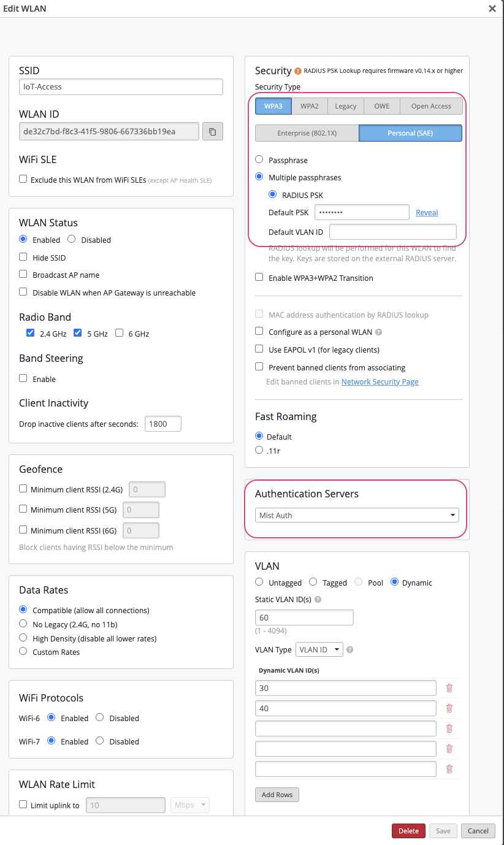
Task: Switch security type to WPA2
Action: (x=309, y=105)
